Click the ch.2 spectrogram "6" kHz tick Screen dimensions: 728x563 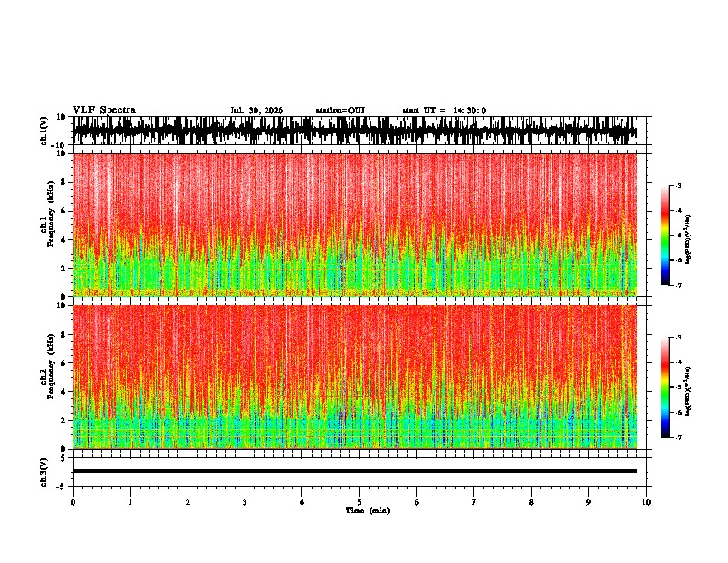(64, 363)
